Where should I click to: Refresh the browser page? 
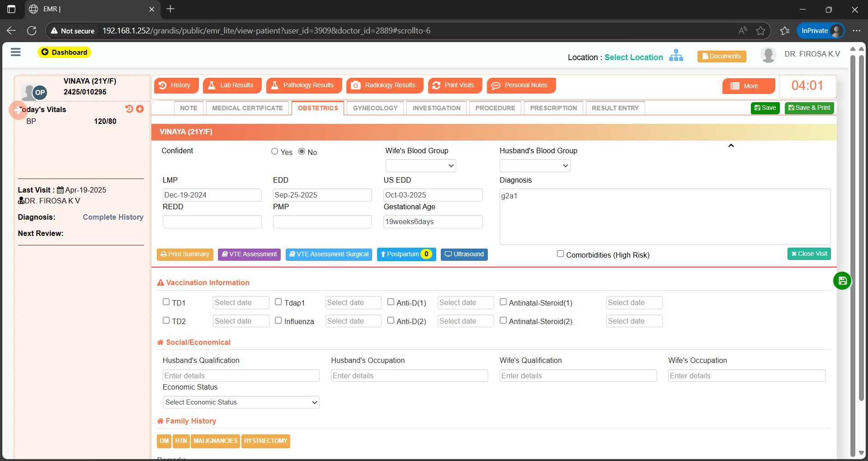32,31
